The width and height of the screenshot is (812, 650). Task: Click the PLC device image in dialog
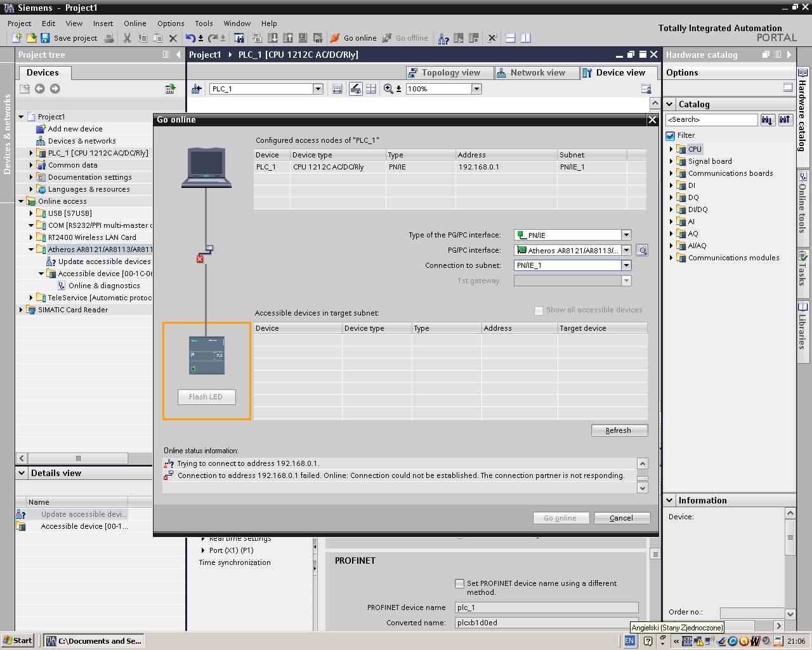coord(207,355)
